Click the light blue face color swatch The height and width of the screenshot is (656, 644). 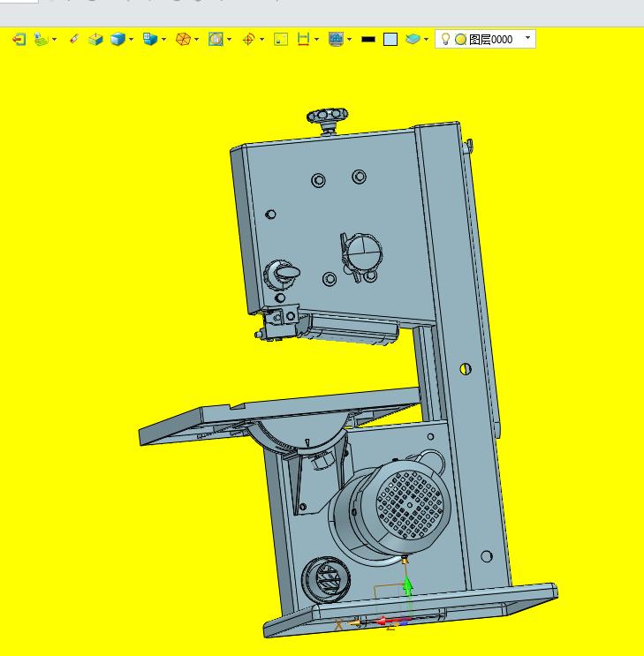390,40
